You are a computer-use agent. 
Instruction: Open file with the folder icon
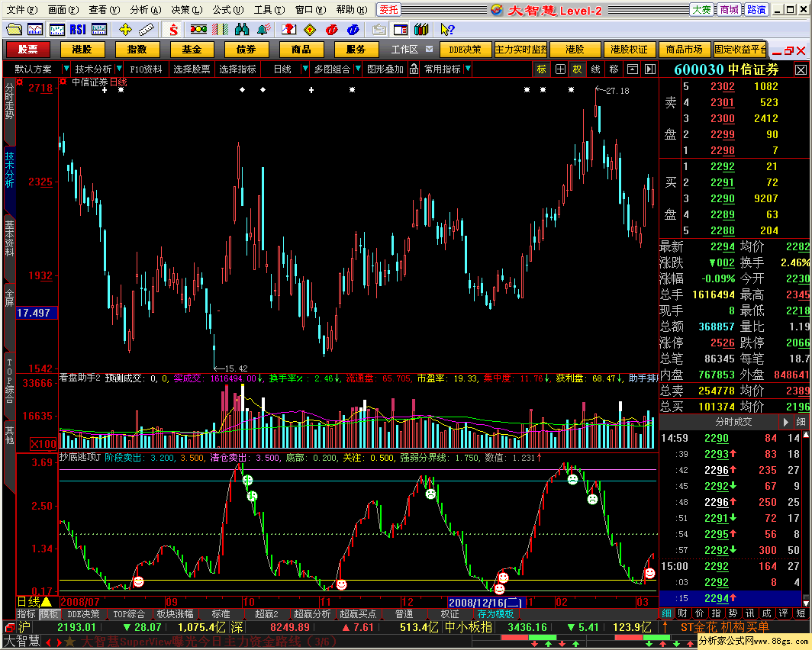(x=14, y=30)
